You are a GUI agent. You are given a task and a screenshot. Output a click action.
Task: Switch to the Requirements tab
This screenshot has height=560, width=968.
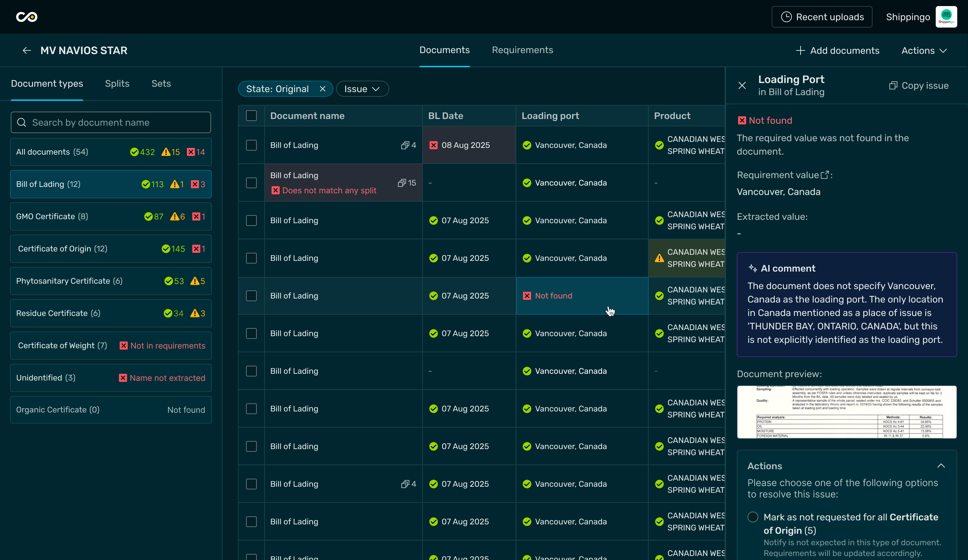pyautogui.click(x=522, y=50)
